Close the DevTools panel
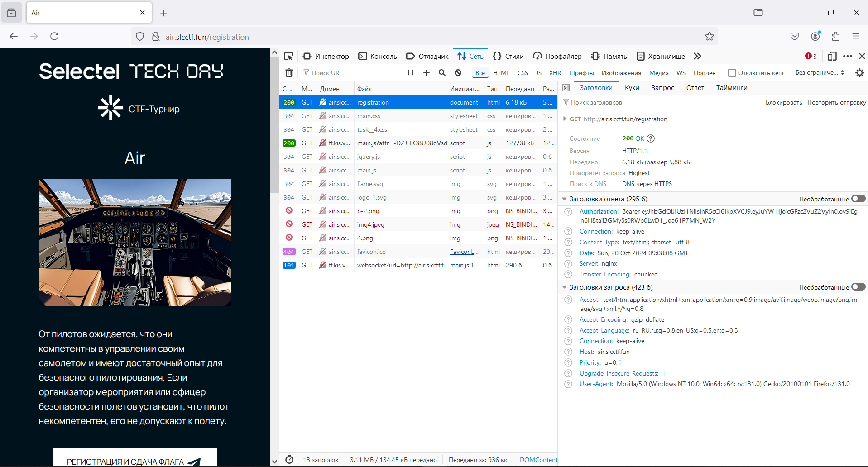Viewport: 868px width, 467px height. [862, 56]
